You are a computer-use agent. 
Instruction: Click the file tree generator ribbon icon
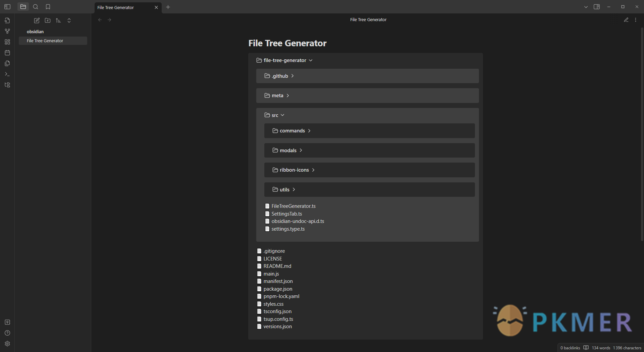[7, 85]
